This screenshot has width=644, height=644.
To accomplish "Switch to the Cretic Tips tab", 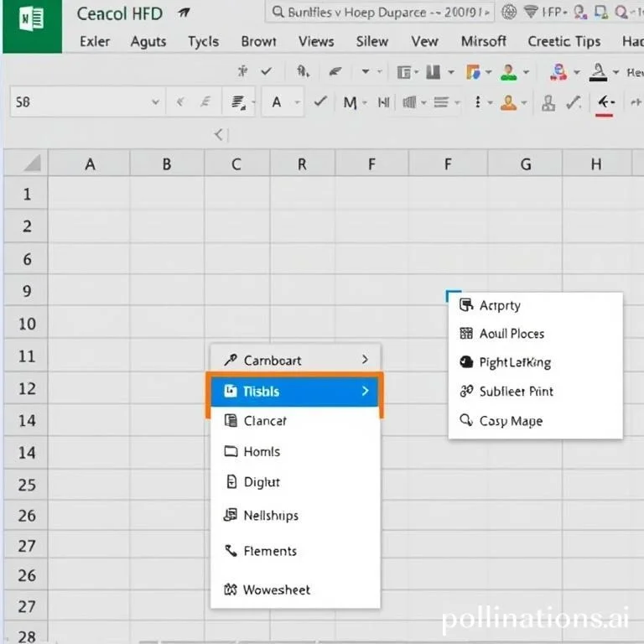I will [563, 41].
